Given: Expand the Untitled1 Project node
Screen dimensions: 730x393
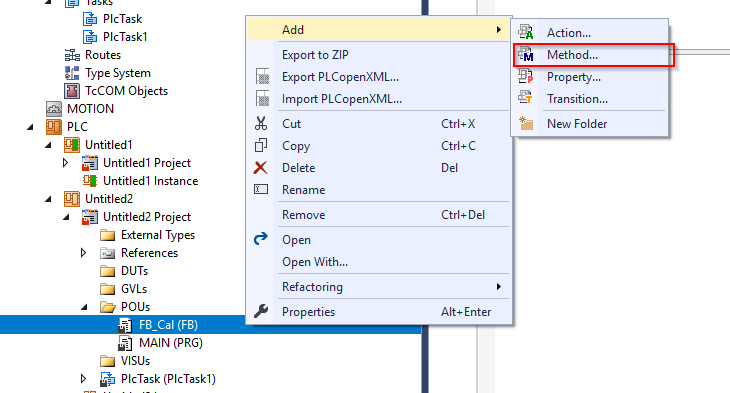Looking at the screenshot, I should 66,163.
